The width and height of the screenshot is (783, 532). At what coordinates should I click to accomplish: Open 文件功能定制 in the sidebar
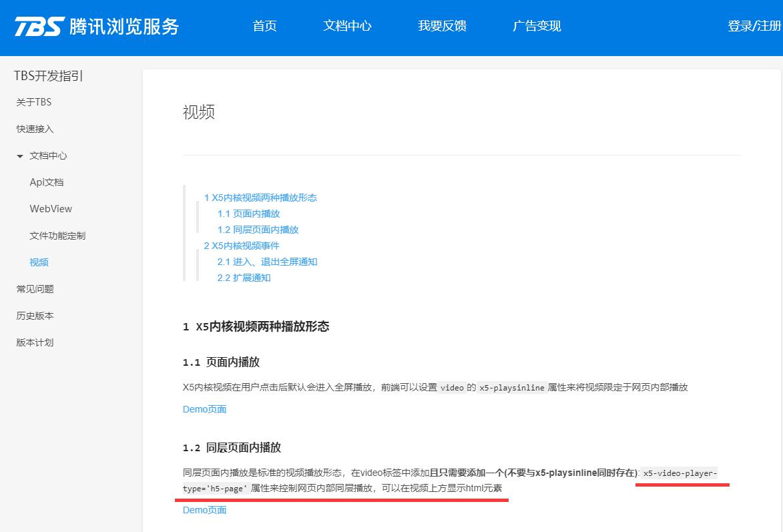(x=57, y=236)
